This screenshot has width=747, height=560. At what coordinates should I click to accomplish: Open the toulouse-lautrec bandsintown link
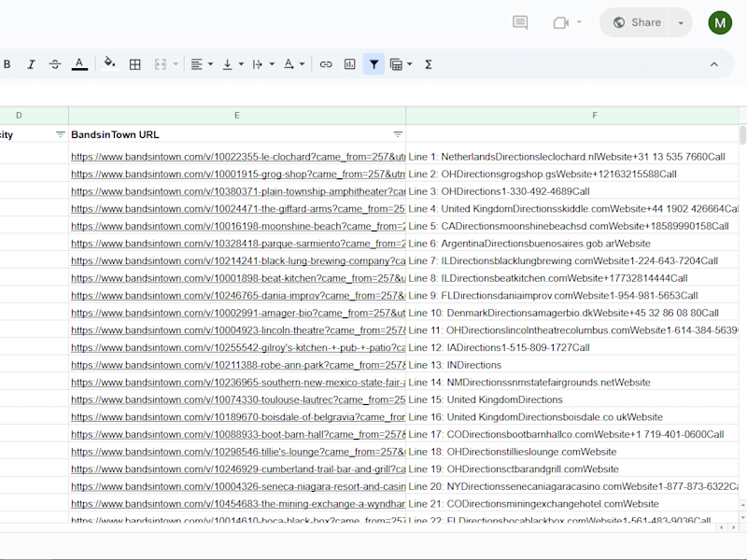click(238, 399)
